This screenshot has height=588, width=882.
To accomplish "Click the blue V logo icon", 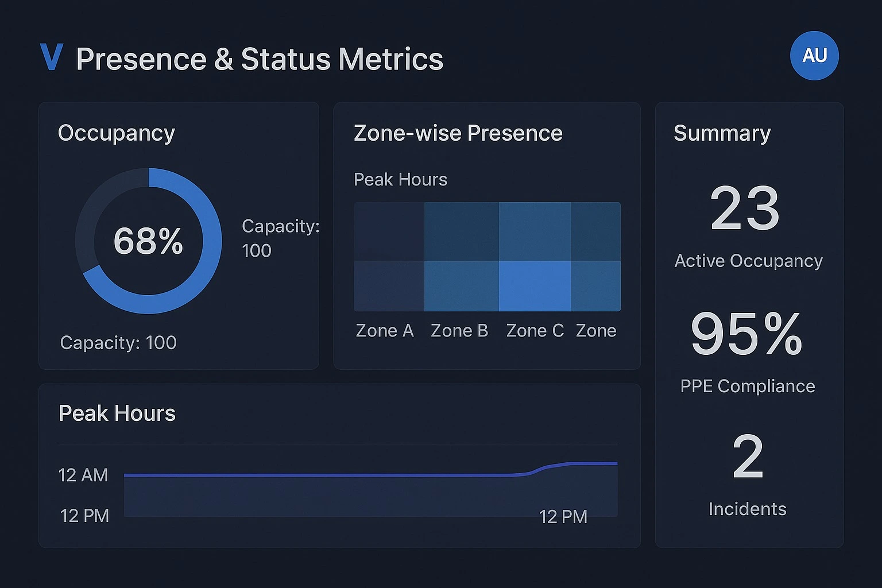I will (x=51, y=57).
